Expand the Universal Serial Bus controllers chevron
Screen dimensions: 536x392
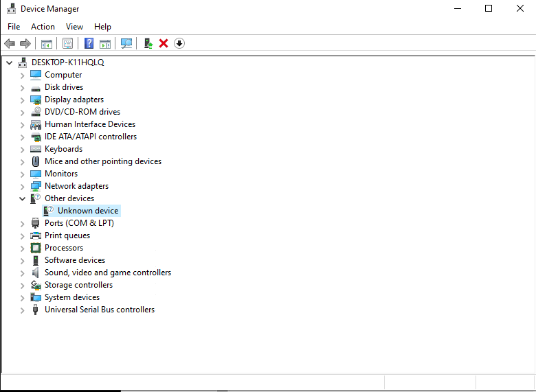tap(22, 310)
